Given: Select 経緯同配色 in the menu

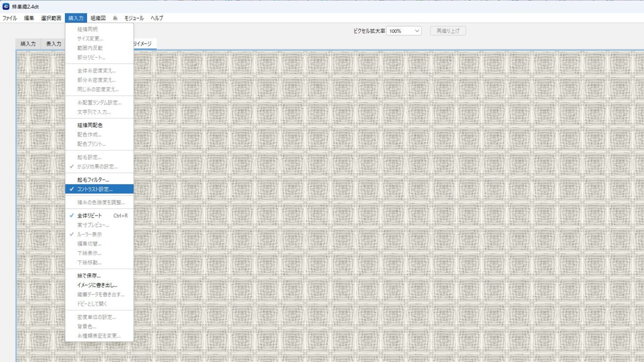Looking at the screenshot, I should tap(90, 126).
